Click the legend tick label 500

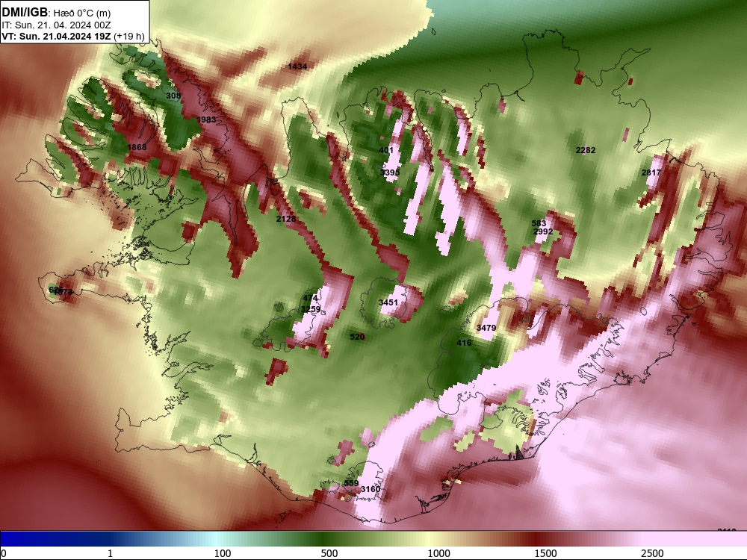click(x=329, y=553)
